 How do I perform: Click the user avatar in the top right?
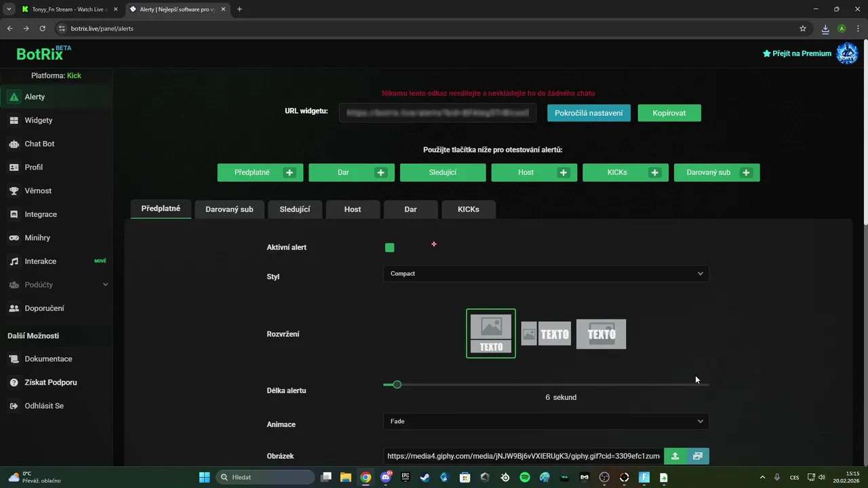click(847, 54)
